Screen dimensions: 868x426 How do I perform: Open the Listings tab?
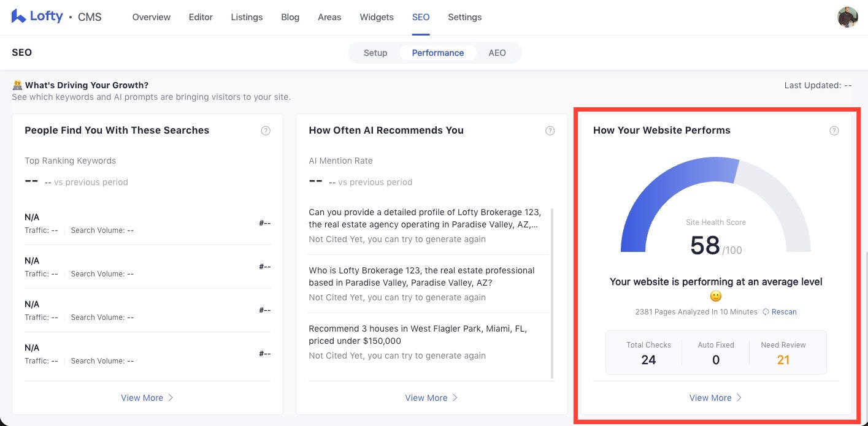247,17
